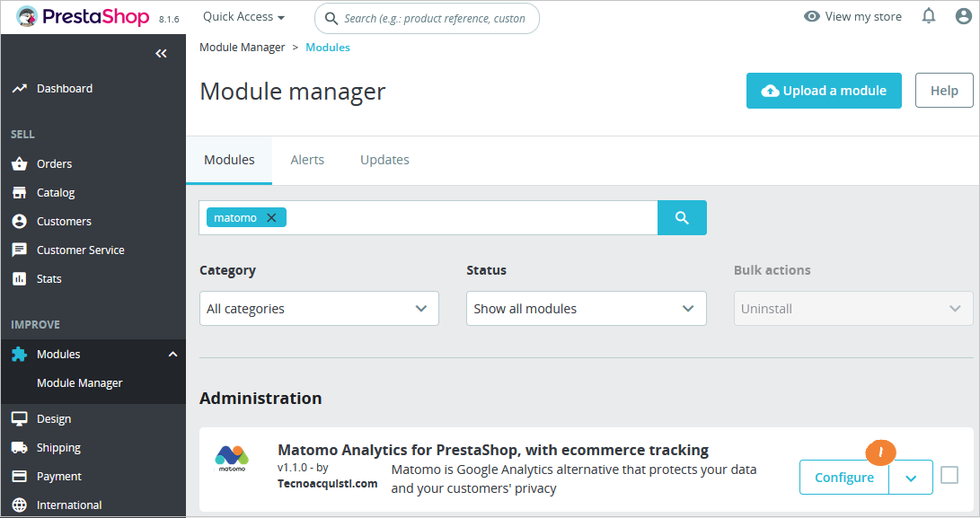Remove the matomo search filter tag

270,217
